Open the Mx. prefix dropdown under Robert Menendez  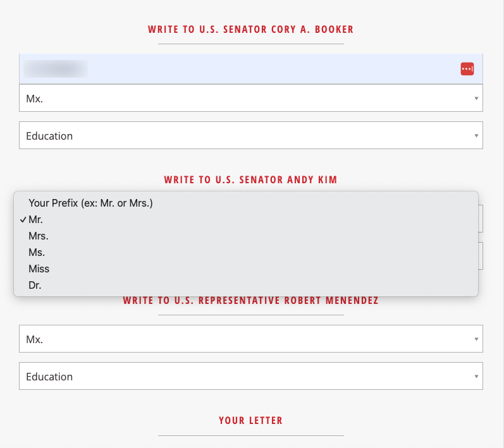pyautogui.click(x=250, y=339)
